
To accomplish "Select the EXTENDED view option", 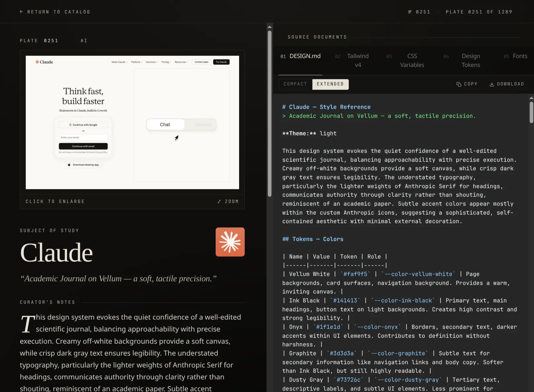I will 330,84.
